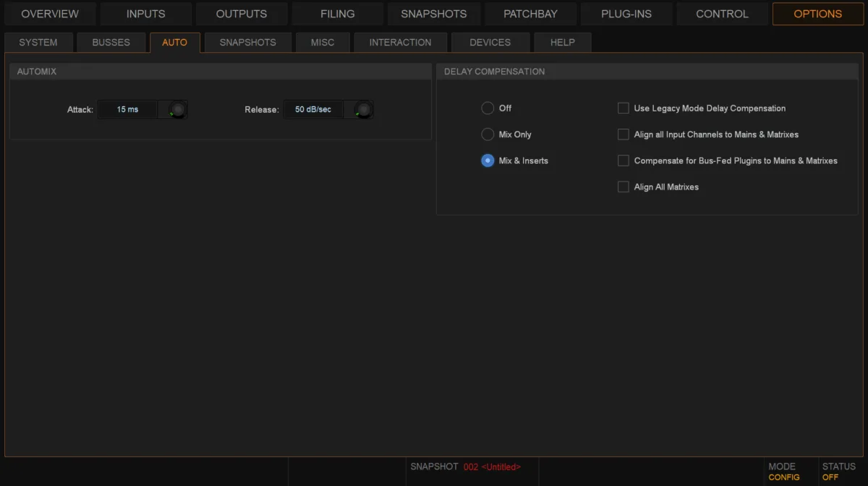Switch to the INPUTS page
This screenshot has height=486, width=868.
[x=145, y=14]
